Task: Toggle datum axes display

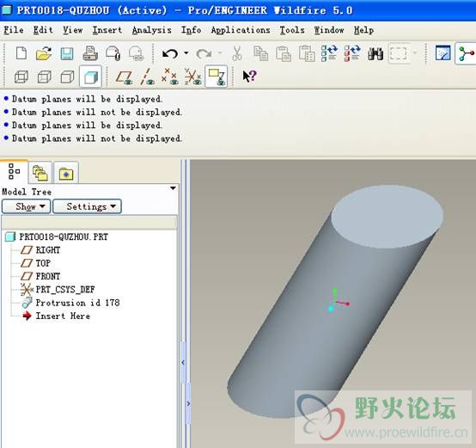Action: [147, 77]
